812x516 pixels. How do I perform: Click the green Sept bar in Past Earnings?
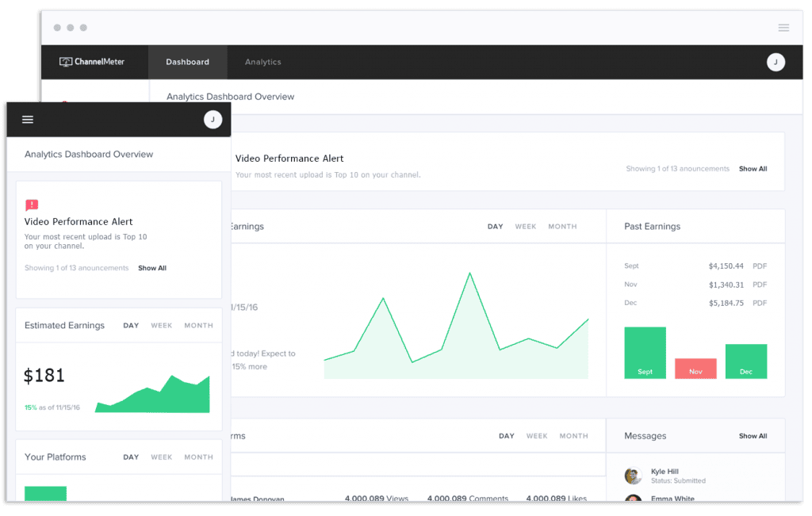pyautogui.click(x=645, y=353)
